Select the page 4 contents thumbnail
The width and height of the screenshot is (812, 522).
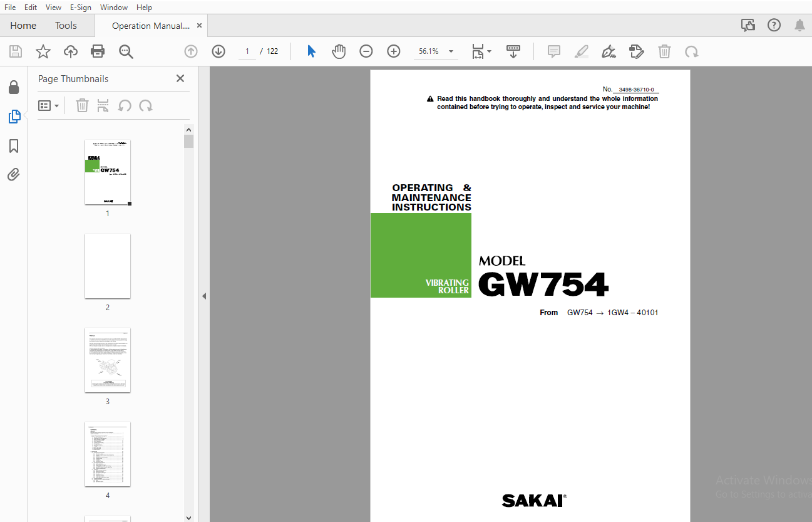coord(108,454)
